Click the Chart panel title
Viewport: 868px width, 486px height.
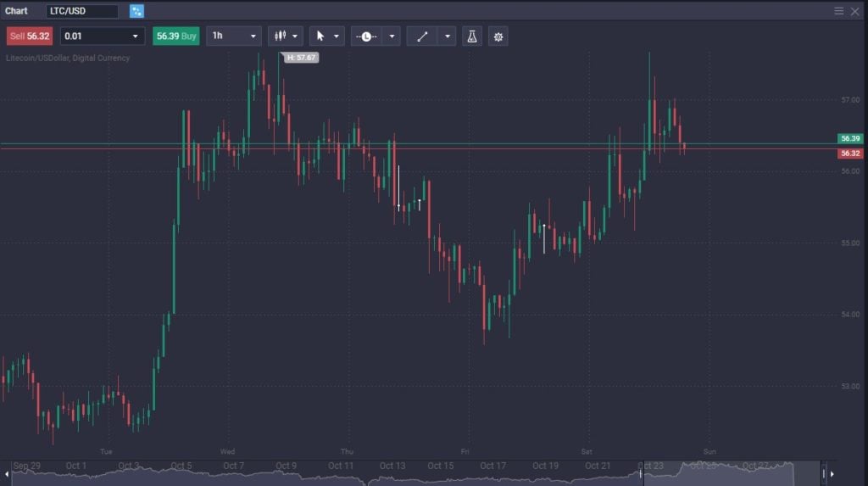(16, 10)
